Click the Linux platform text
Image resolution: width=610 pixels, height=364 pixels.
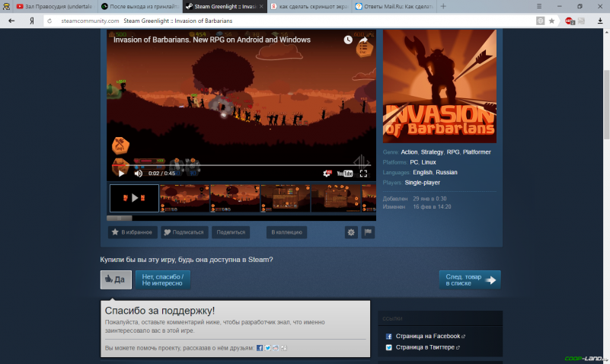coord(429,162)
